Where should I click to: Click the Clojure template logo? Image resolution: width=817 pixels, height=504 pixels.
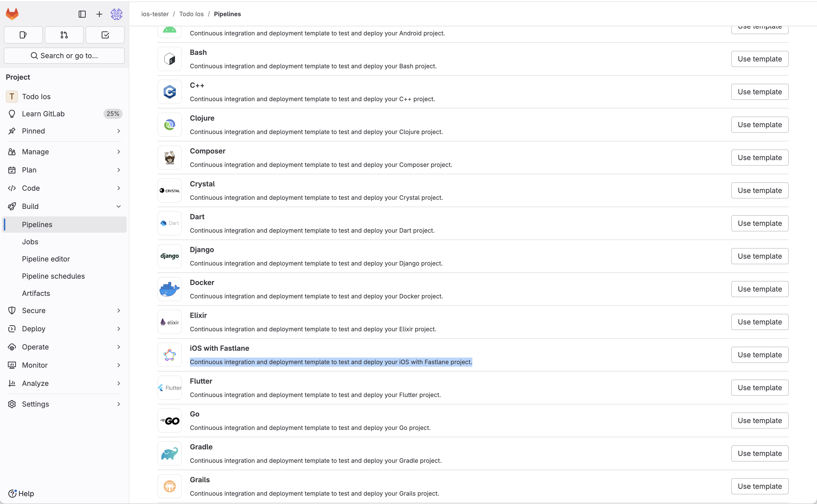coord(170,125)
